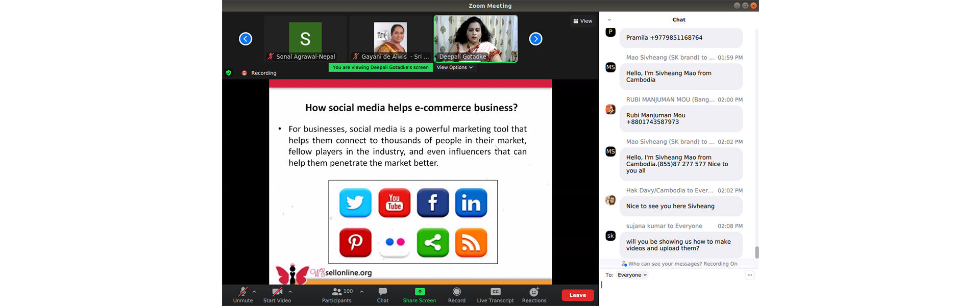Click Pramila's avatar icon in the chat
The image size is (980, 306).
coord(610,32)
